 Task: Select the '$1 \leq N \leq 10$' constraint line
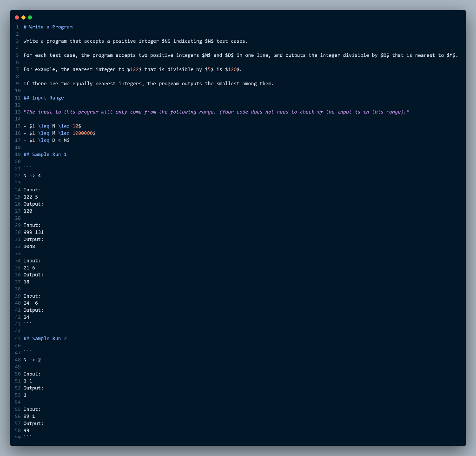(x=52, y=126)
